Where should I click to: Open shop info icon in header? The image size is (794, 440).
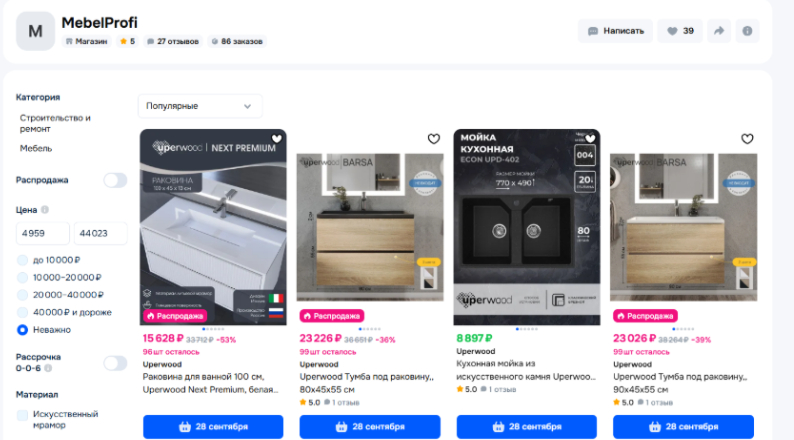click(x=747, y=31)
